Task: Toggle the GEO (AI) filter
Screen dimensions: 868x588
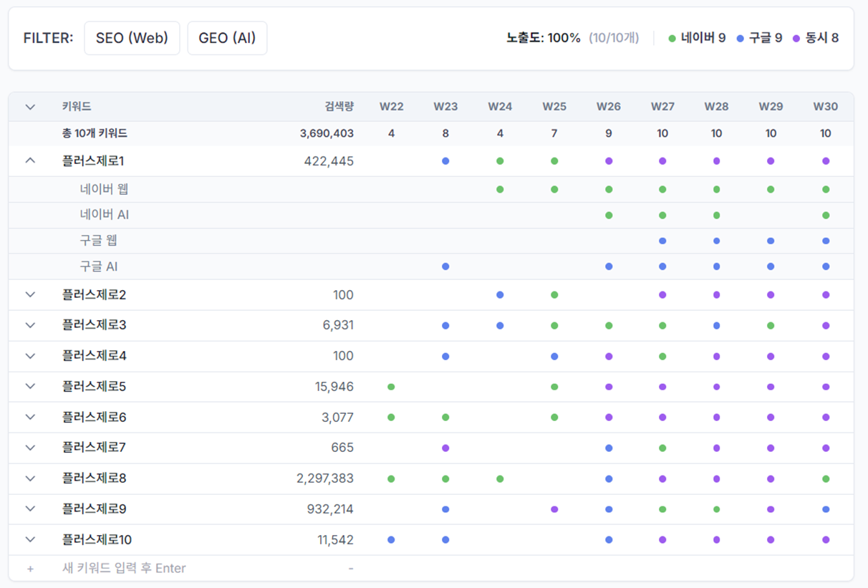Action: coord(227,38)
